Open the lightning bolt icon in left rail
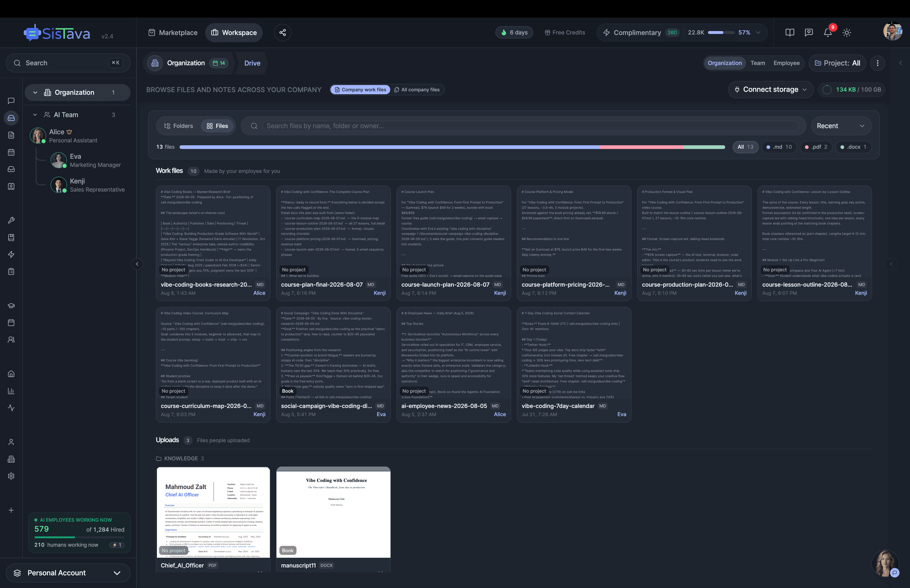Image resolution: width=910 pixels, height=588 pixels. 11,254
